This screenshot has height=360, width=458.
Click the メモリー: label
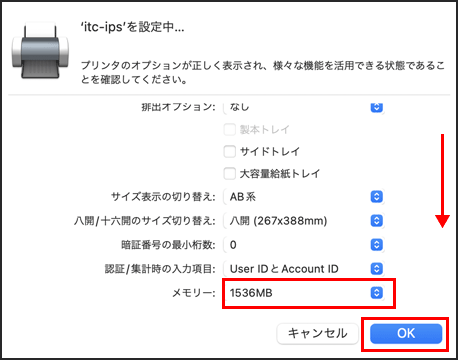[x=194, y=293]
